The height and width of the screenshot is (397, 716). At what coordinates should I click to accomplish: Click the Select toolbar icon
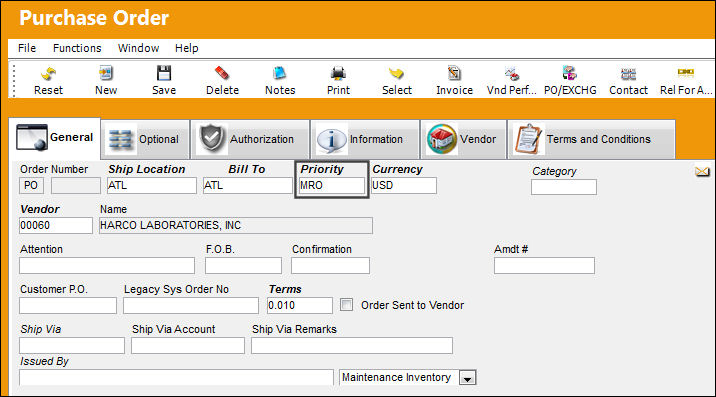click(x=396, y=73)
